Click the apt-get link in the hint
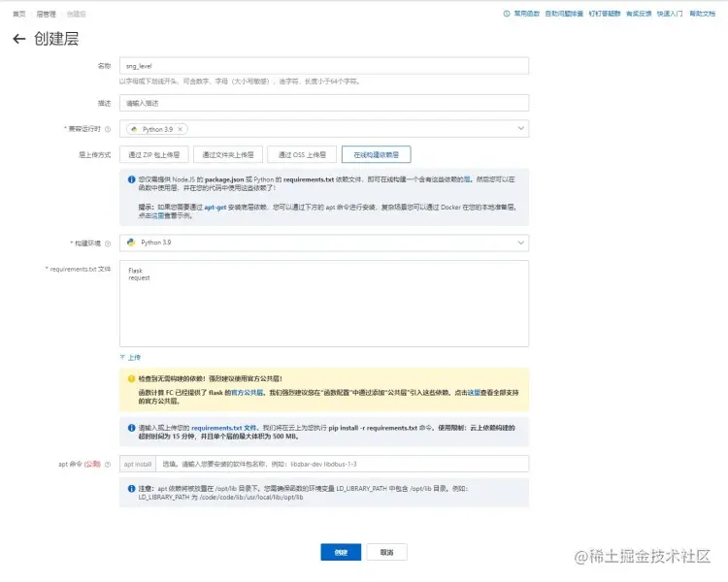Image resolution: width=728 pixels, height=582 pixels. [215, 208]
